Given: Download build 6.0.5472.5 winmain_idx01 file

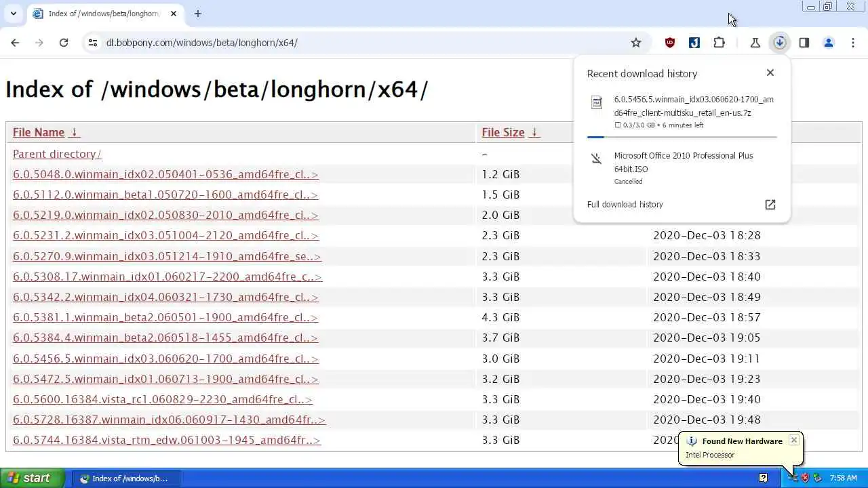Looking at the screenshot, I should click(165, 379).
